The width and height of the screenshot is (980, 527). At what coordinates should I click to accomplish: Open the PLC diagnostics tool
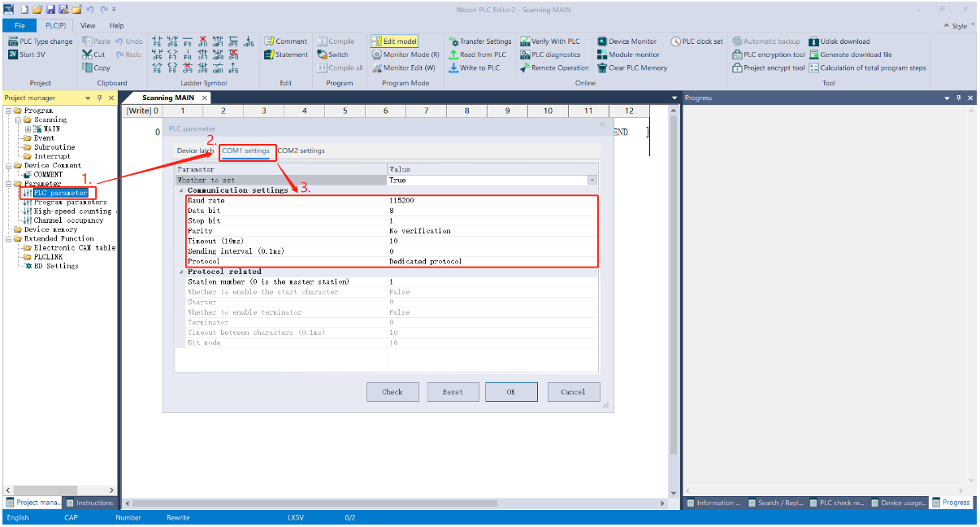click(525, 54)
